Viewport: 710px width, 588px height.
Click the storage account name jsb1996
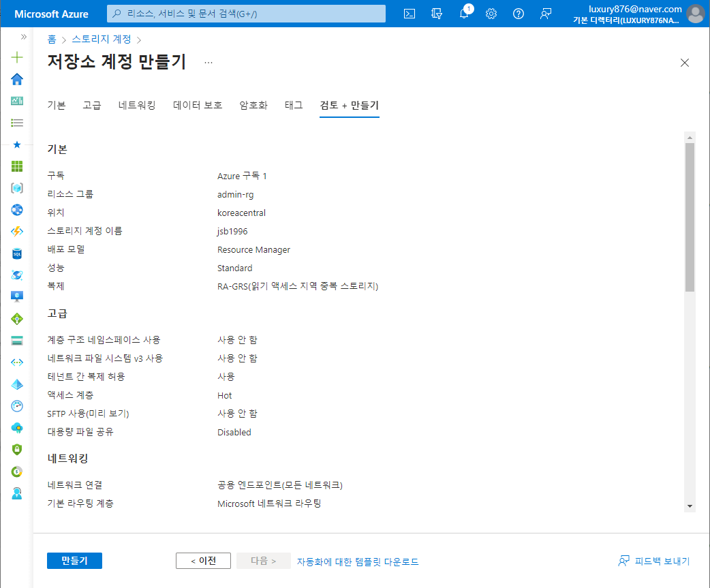coord(232,231)
